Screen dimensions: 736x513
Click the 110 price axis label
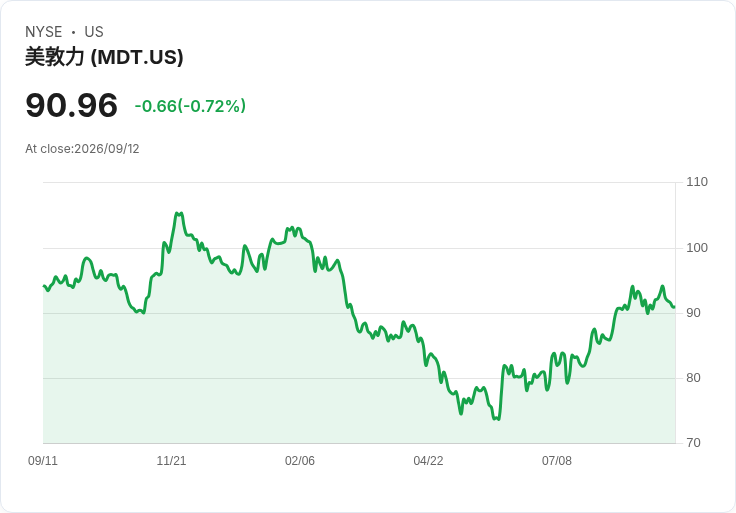697,182
